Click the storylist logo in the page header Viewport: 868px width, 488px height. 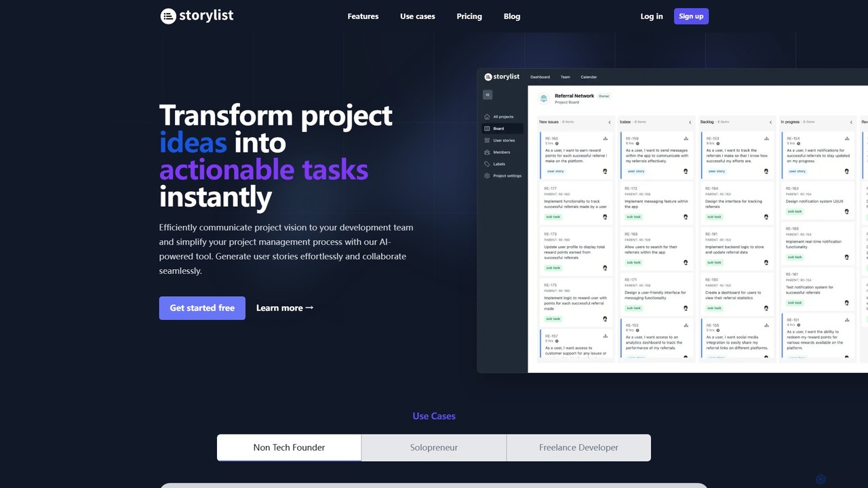pyautogui.click(x=197, y=16)
